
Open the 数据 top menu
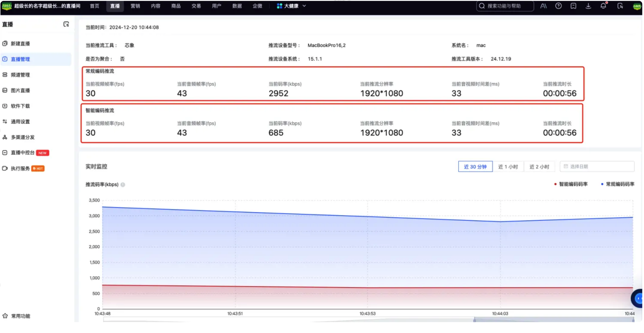pyautogui.click(x=237, y=6)
